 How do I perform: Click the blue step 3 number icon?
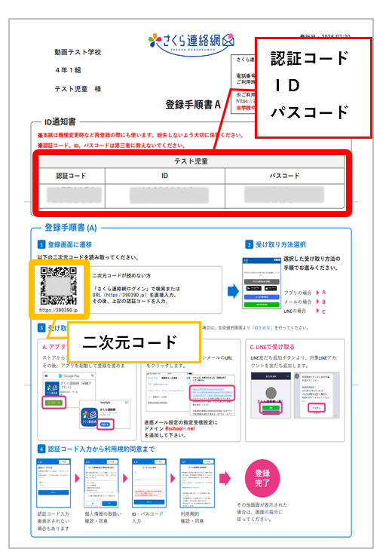coord(41,328)
